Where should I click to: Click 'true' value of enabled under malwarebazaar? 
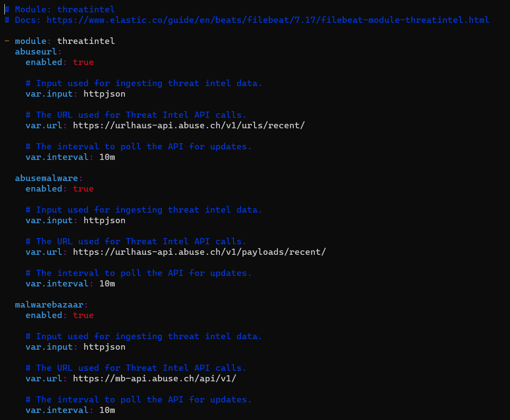[83, 315]
